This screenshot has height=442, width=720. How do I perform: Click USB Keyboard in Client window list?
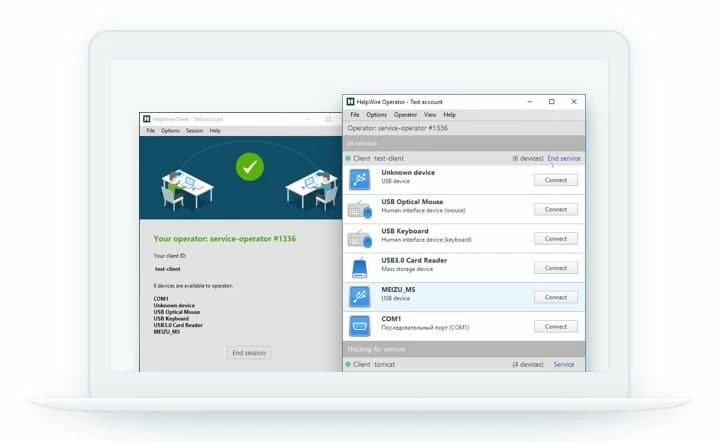pos(171,319)
